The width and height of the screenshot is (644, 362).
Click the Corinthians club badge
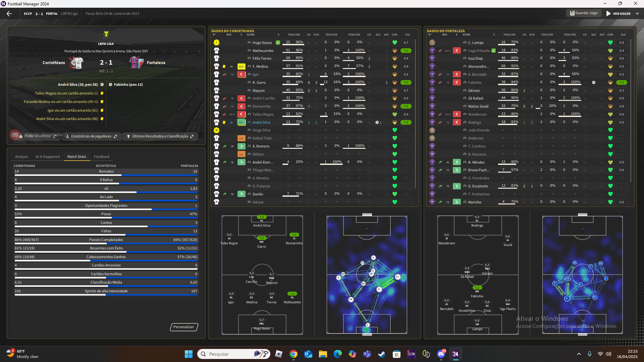tap(76, 63)
